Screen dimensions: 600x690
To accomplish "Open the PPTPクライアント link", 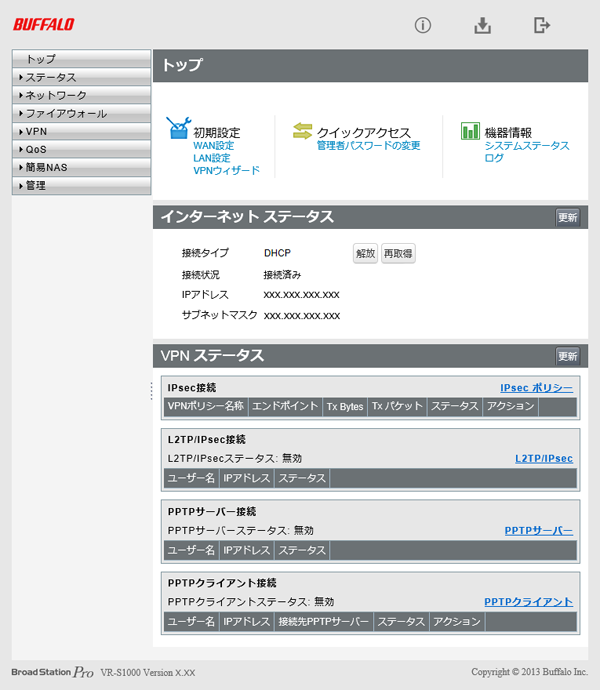I will click(x=529, y=602).
